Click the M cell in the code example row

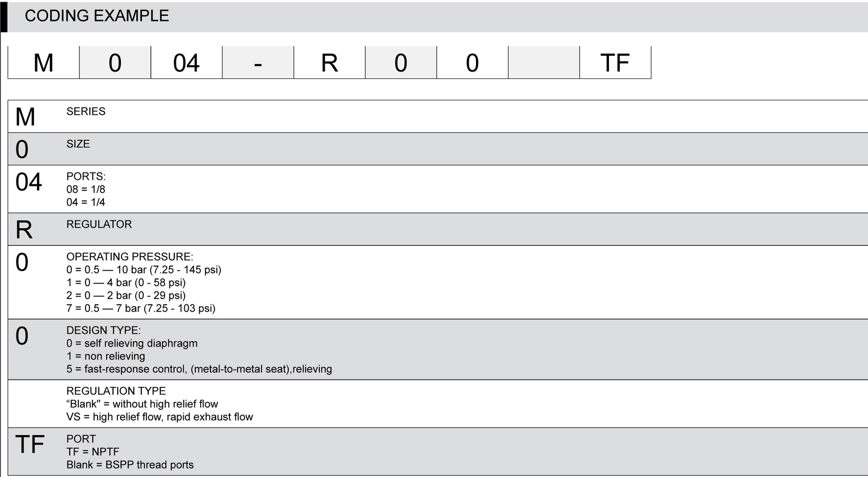tap(43, 63)
